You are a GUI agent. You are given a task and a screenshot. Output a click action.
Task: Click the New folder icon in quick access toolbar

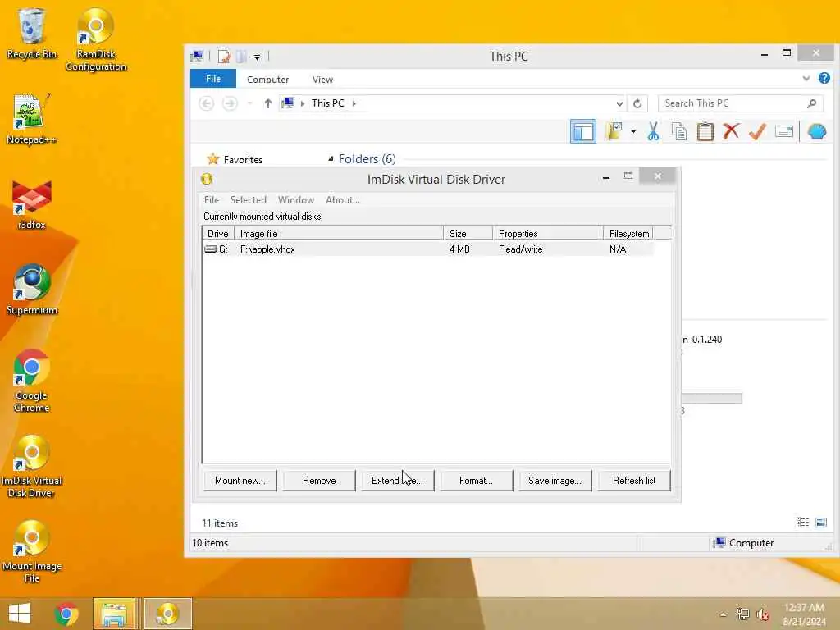(x=241, y=57)
